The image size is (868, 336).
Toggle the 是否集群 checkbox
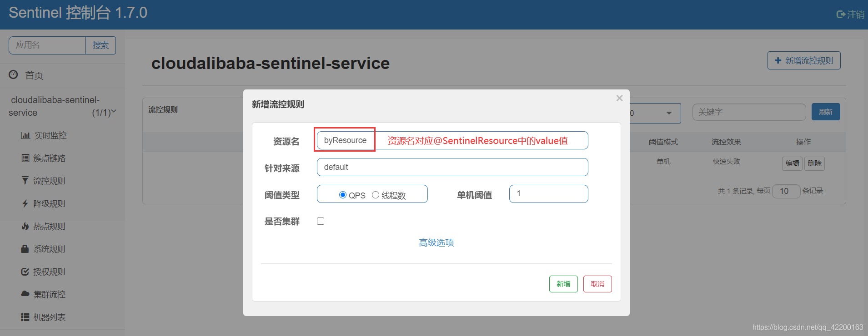tap(321, 221)
